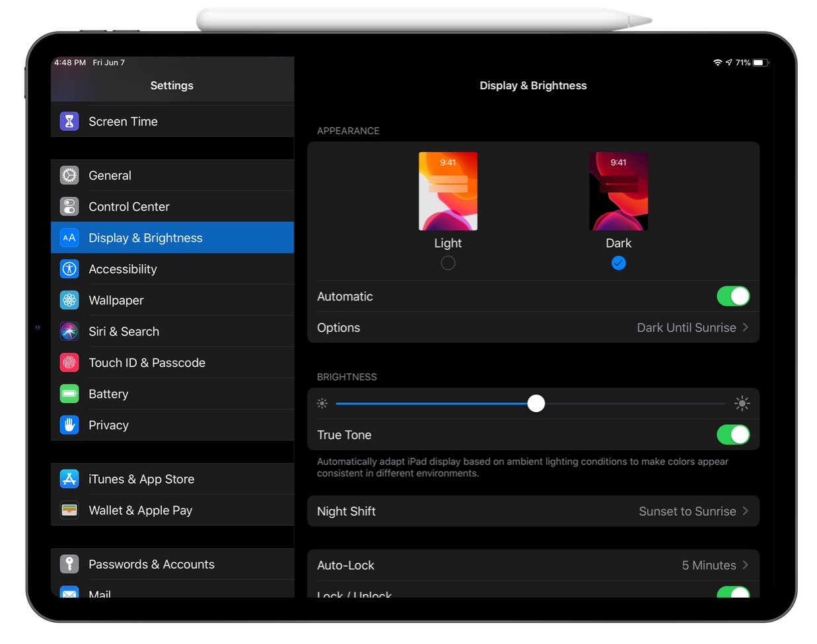Select the Wallpaper flower icon
Screen dimensions: 817x644
click(x=69, y=300)
